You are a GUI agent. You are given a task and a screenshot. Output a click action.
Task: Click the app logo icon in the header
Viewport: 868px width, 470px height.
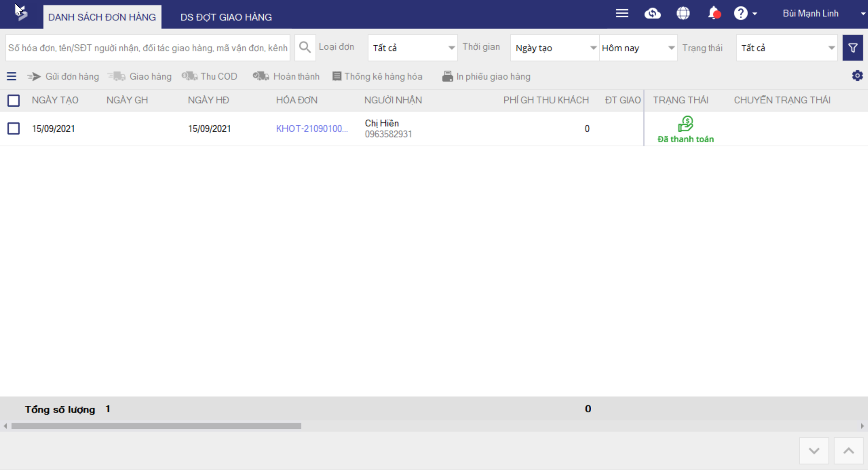[21, 13]
